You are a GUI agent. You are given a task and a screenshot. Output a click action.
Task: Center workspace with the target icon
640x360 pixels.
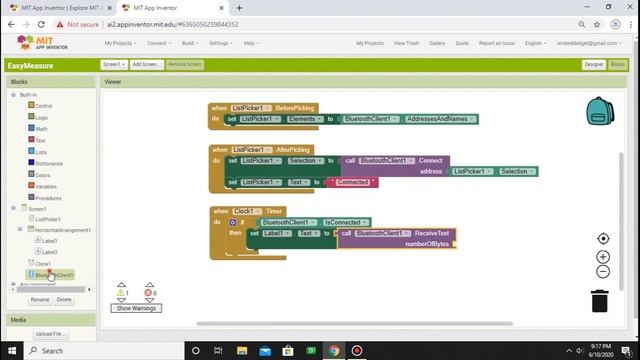pyautogui.click(x=603, y=238)
